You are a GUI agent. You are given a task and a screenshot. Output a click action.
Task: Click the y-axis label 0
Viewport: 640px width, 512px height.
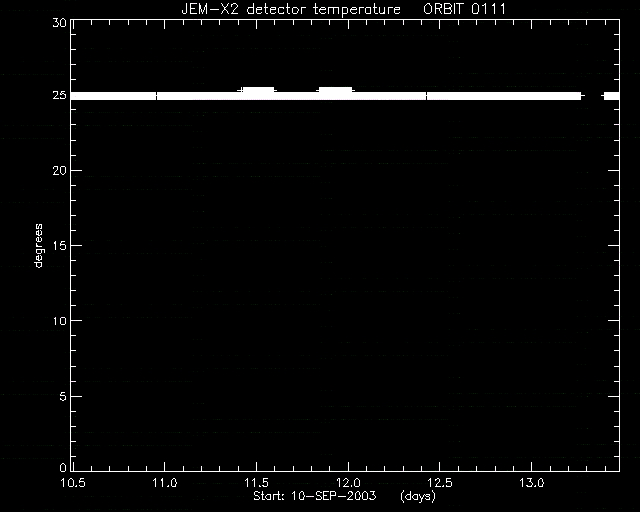point(62,467)
